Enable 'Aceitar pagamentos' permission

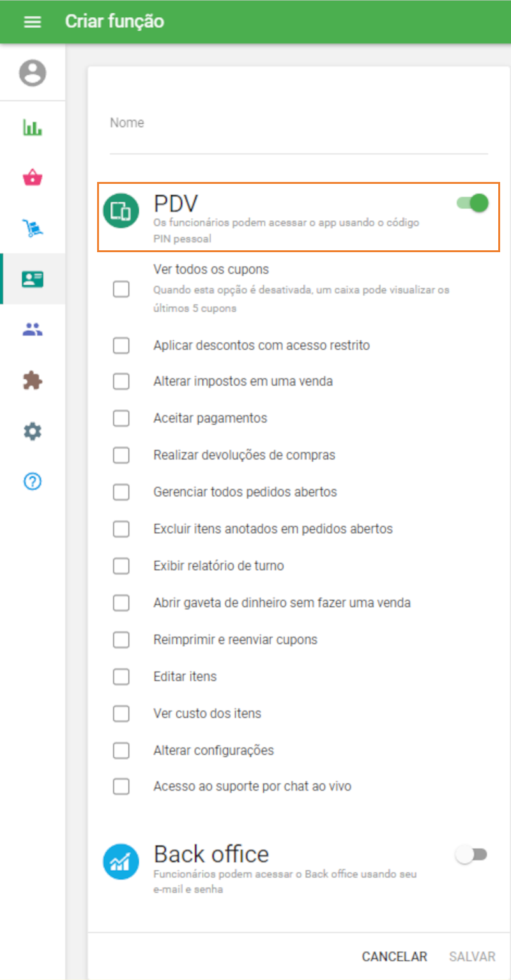pos(121,418)
